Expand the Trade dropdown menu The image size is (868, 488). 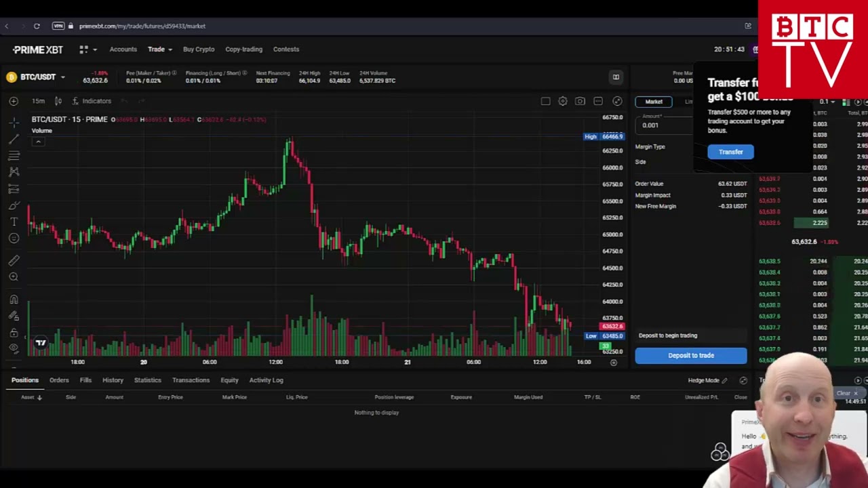[x=160, y=49]
